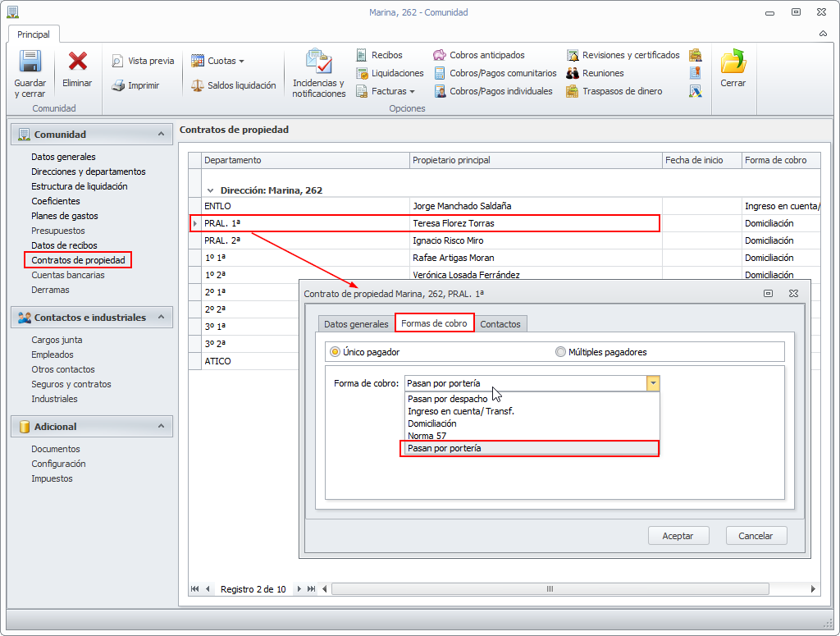Maximize the Contrato de propiedad dialog
This screenshot has width=840, height=636.
point(768,293)
